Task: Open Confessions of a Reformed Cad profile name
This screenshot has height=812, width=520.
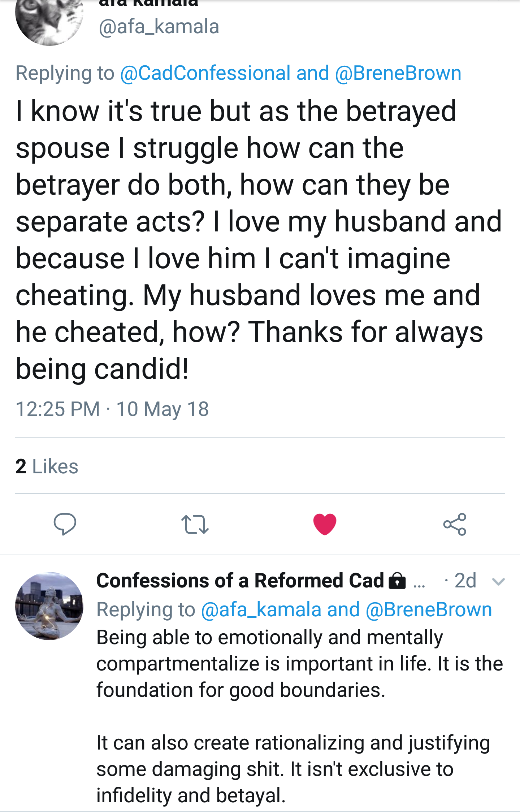Action: pos(240,581)
